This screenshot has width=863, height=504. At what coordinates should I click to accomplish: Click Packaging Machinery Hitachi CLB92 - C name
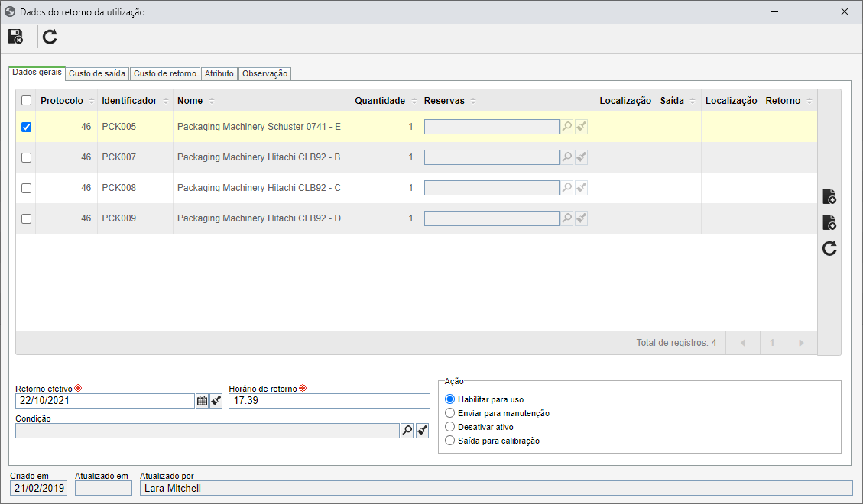click(258, 188)
